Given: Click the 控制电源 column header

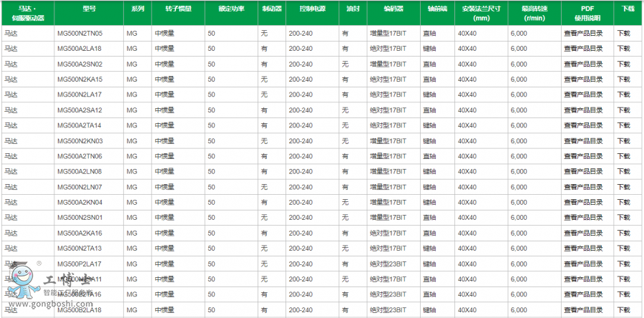Looking at the screenshot, I should 313,13.
